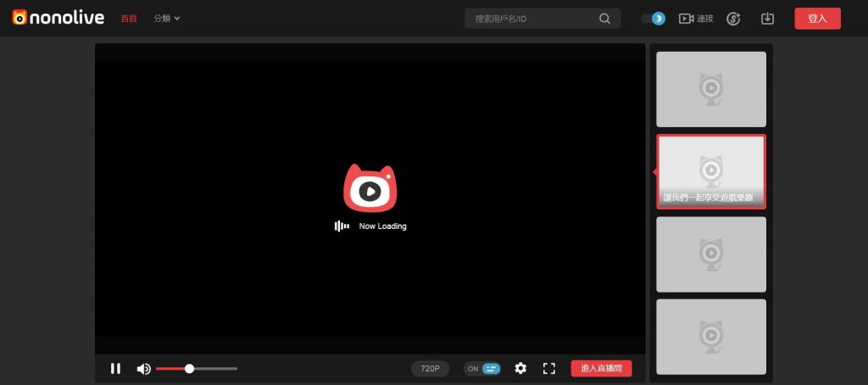The image size is (868, 385).
Task: Click the volume slider track
Action: click(x=212, y=369)
